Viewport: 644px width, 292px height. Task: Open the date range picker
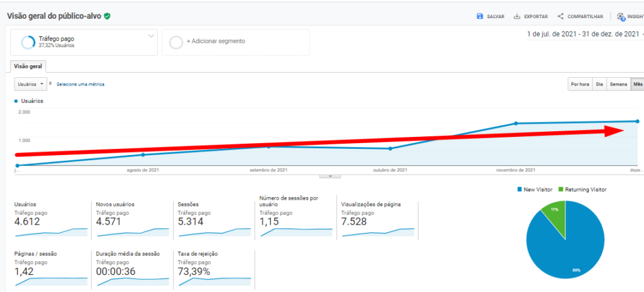pyautogui.click(x=583, y=35)
